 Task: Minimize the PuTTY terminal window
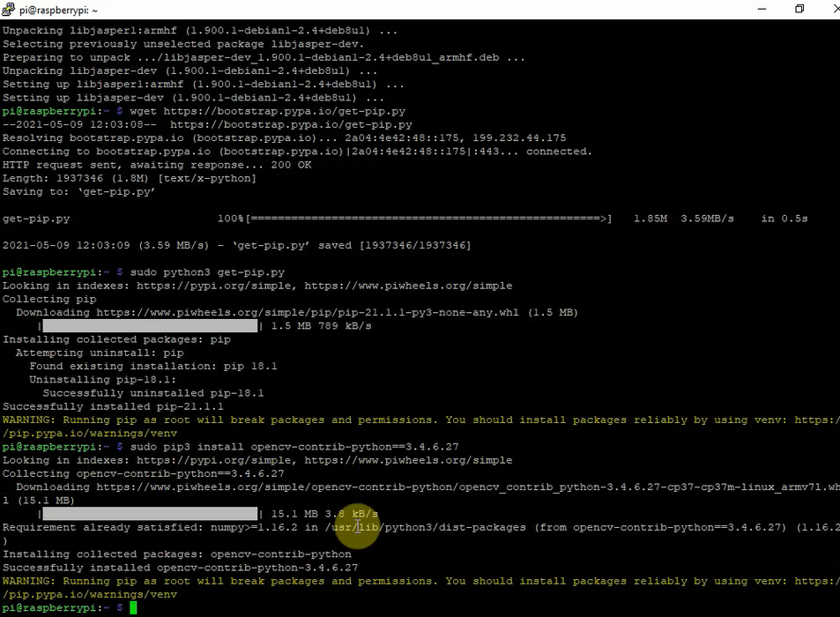point(762,9)
